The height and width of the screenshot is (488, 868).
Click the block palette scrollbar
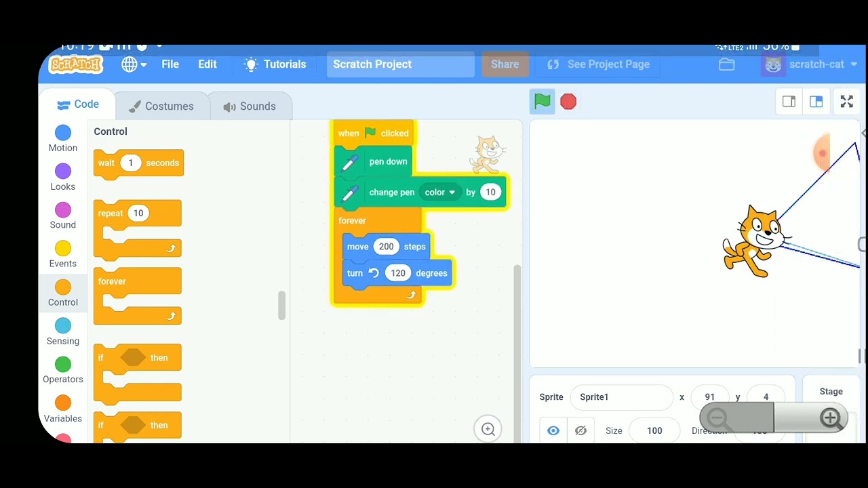pyautogui.click(x=282, y=306)
